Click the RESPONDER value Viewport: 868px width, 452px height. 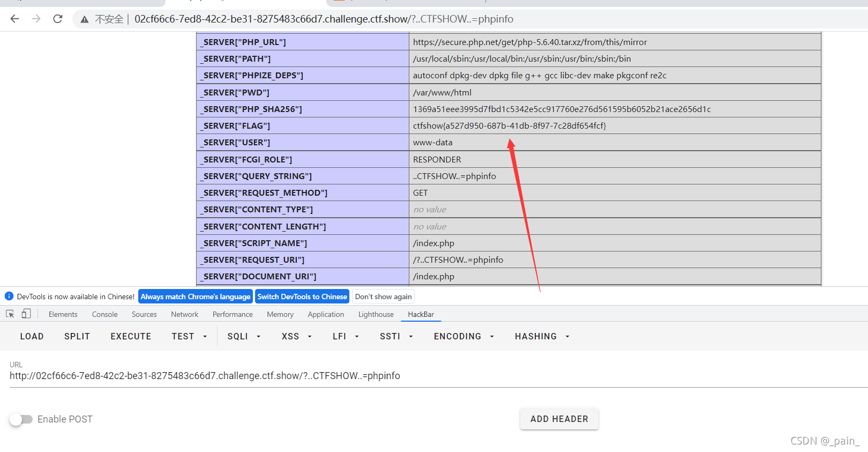click(437, 160)
